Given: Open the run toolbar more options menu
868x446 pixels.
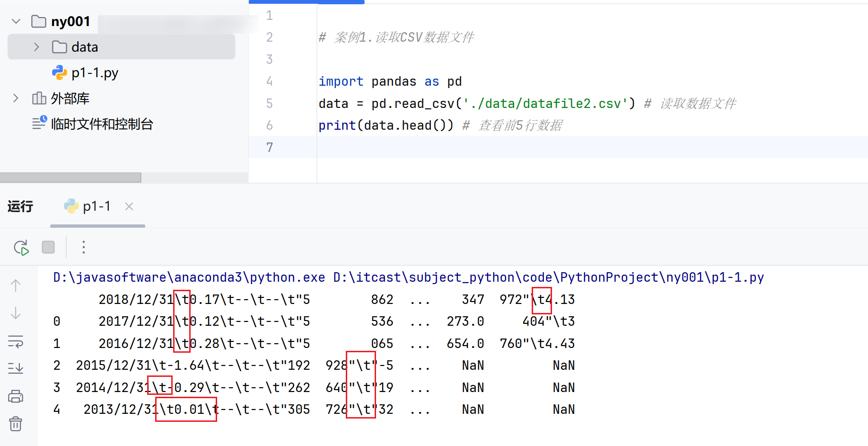Looking at the screenshot, I should click(x=84, y=247).
